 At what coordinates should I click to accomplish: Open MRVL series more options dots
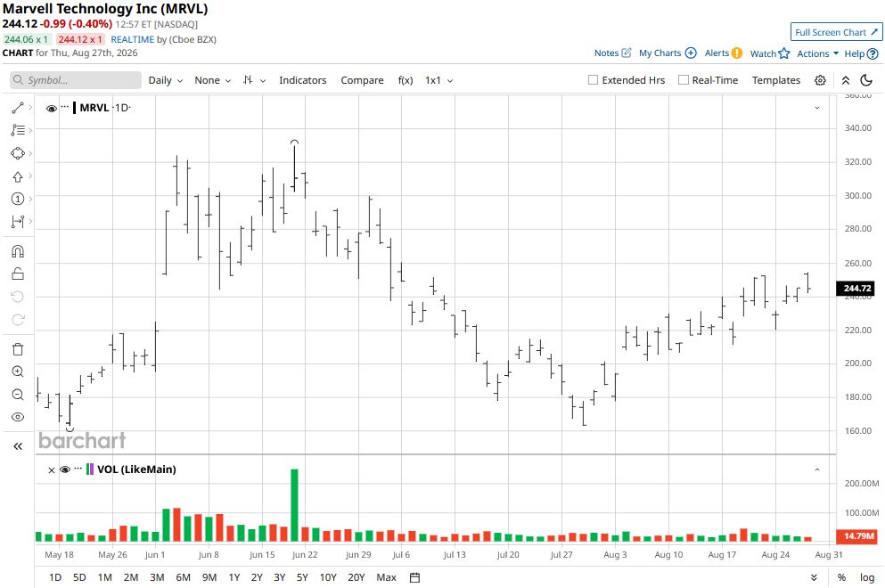point(65,107)
